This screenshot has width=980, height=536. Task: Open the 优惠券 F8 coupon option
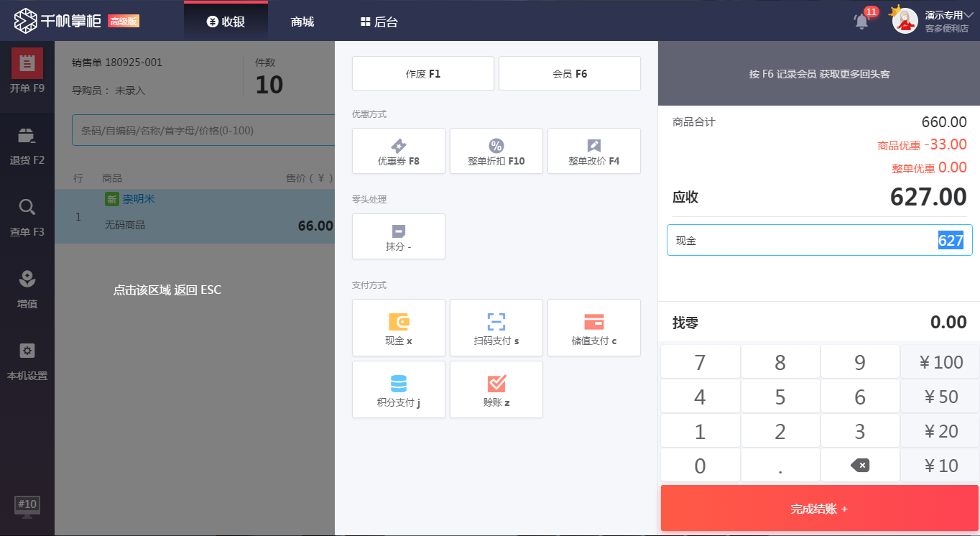click(x=398, y=151)
